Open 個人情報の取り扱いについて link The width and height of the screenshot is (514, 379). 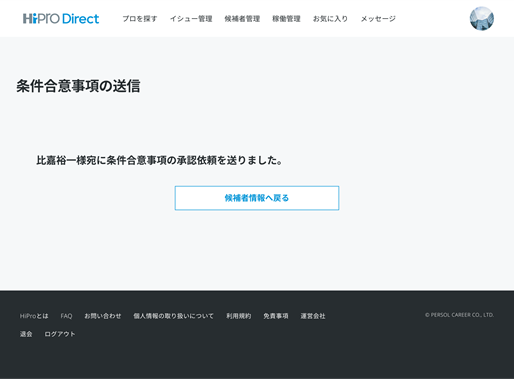173,316
